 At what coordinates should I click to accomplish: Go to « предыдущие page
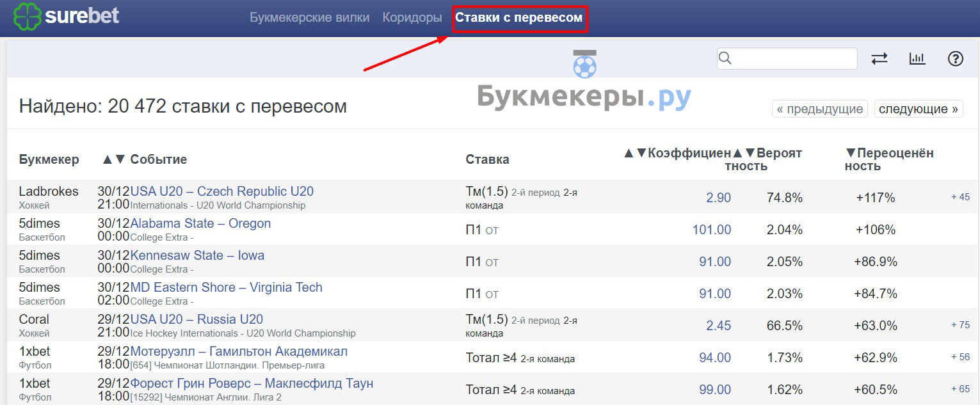tap(820, 109)
